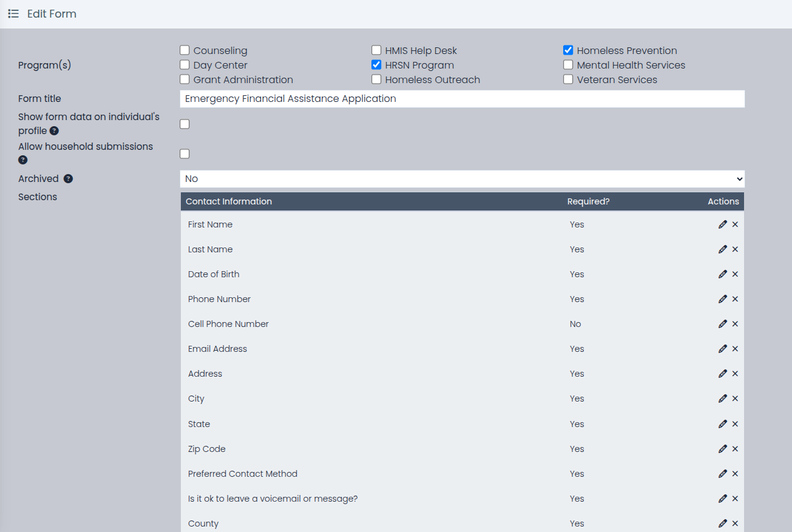Toggle Show form data on individual's profile

[x=184, y=124]
